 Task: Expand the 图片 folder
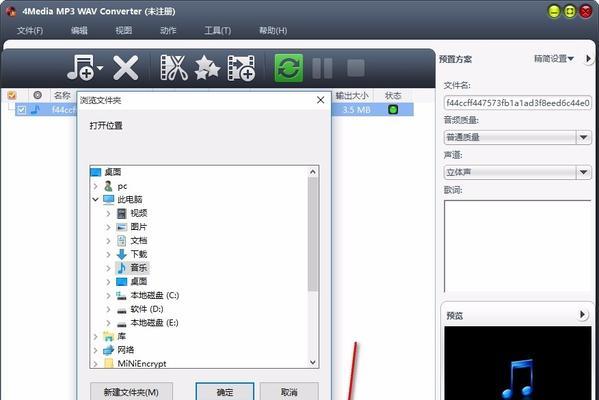click(x=108, y=227)
